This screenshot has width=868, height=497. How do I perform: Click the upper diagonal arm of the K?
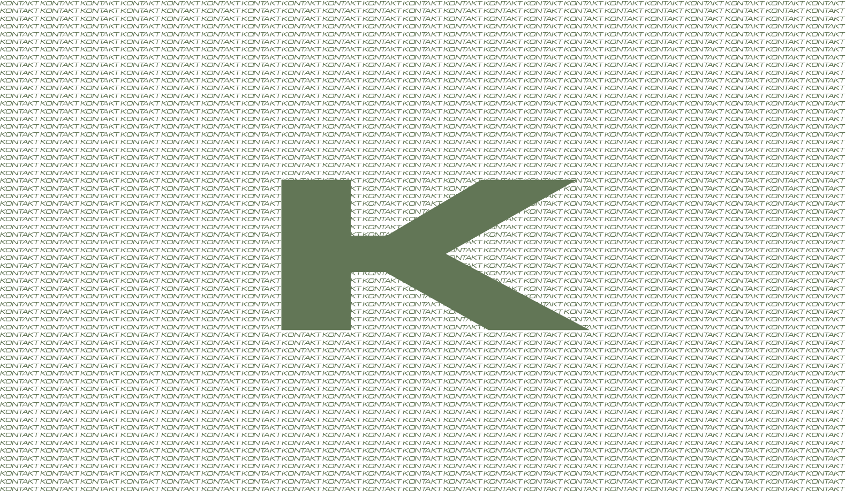[x=482, y=214]
